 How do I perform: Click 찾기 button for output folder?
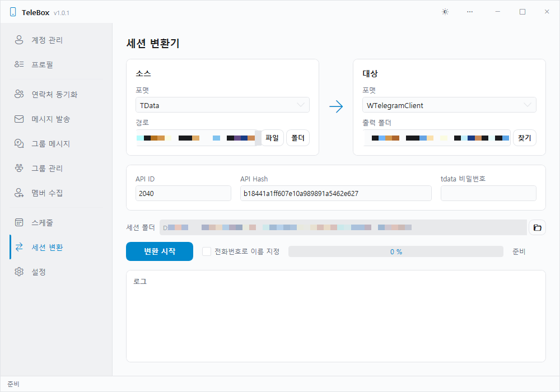click(x=525, y=138)
